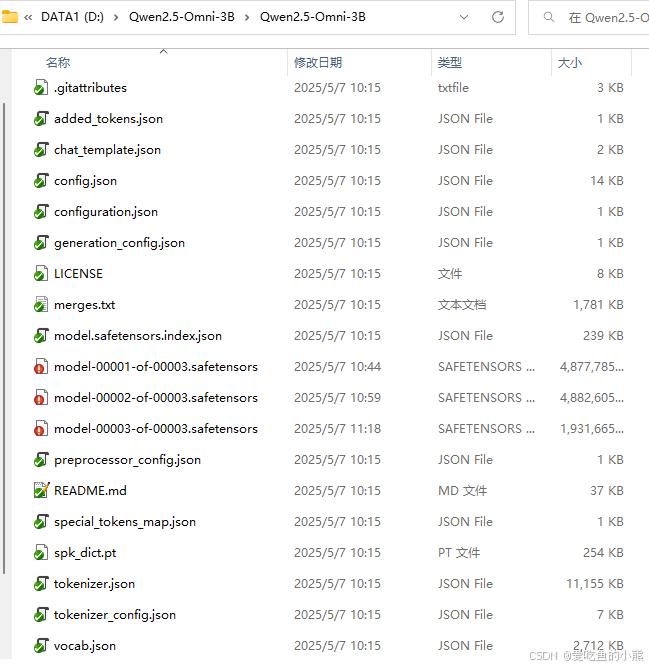Select the file named merges.txt
This screenshot has width=649, height=667.
click(84, 305)
